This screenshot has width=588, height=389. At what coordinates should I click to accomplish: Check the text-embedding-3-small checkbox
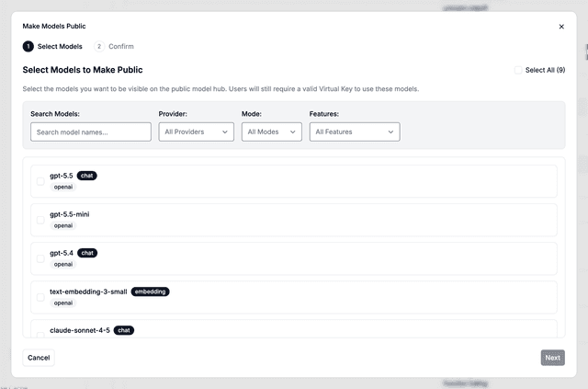coord(40,297)
